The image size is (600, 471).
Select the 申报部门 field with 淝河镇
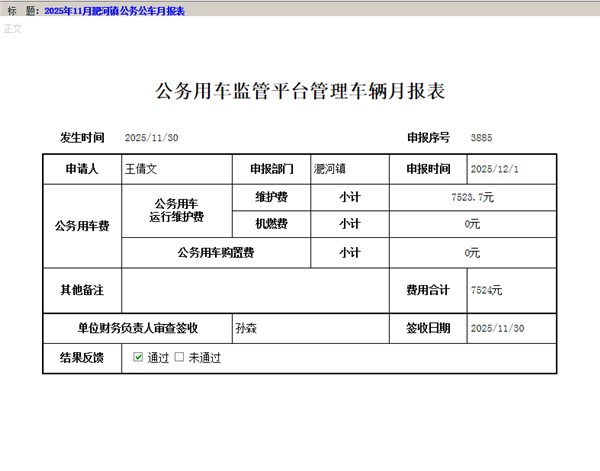(x=349, y=169)
